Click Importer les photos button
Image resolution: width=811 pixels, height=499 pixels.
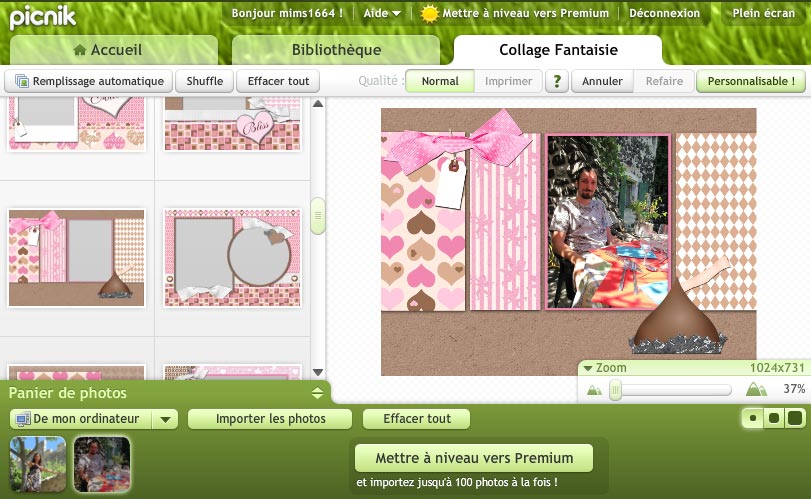[270, 419]
